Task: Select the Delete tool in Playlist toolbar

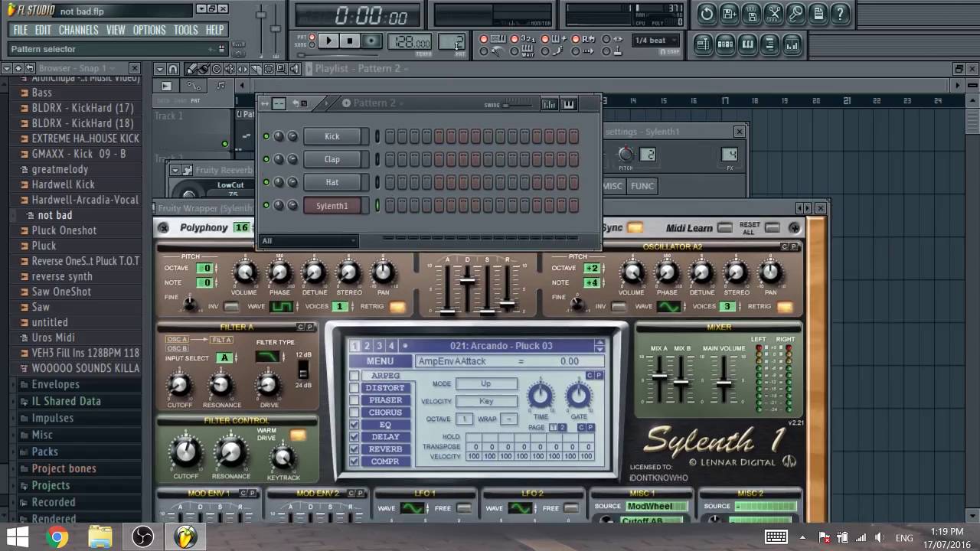Action: click(217, 69)
